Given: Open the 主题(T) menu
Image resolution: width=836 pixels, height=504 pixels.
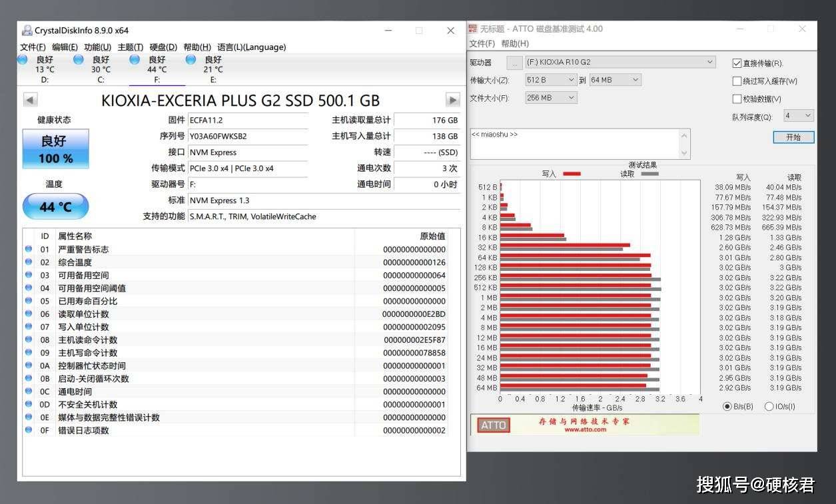Looking at the screenshot, I should tap(130, 47).
